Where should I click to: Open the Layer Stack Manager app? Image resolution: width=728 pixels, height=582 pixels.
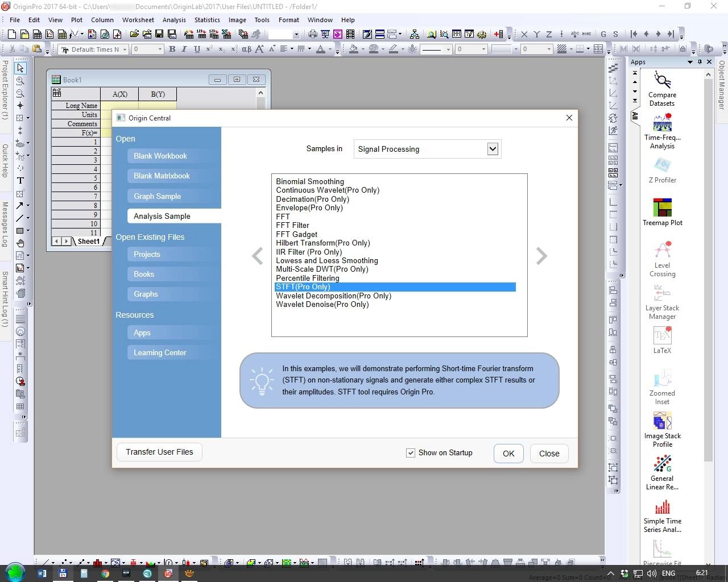tap(662, 302)
